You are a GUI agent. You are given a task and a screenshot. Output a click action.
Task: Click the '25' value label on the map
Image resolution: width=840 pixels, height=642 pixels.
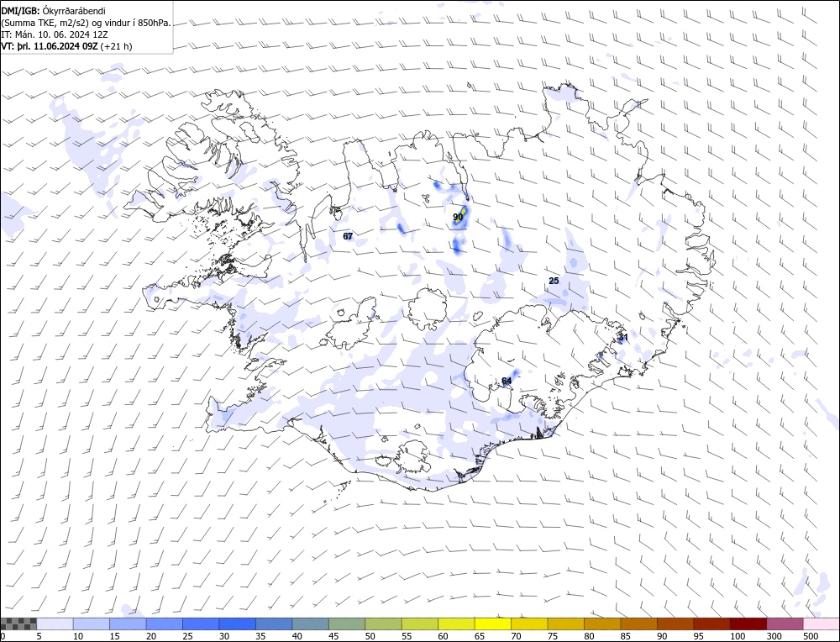point(554,281)
